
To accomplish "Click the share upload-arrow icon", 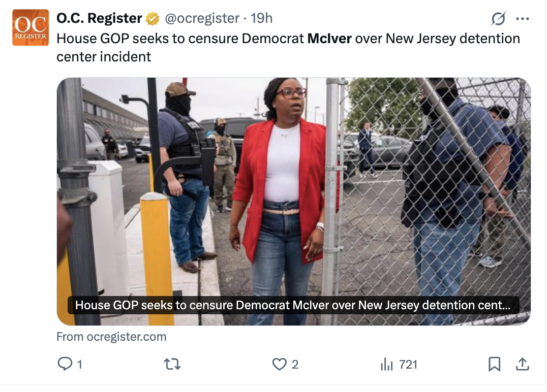I will click(523, 364).
